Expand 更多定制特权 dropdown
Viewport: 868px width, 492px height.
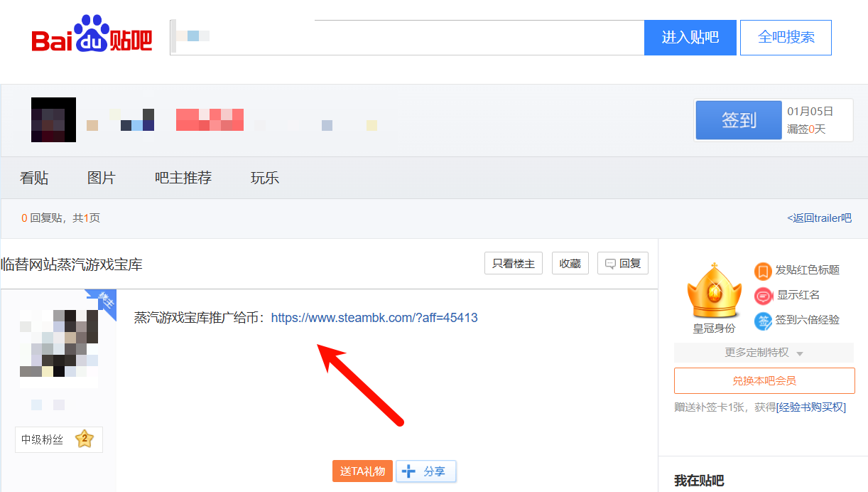coord(764,353)
